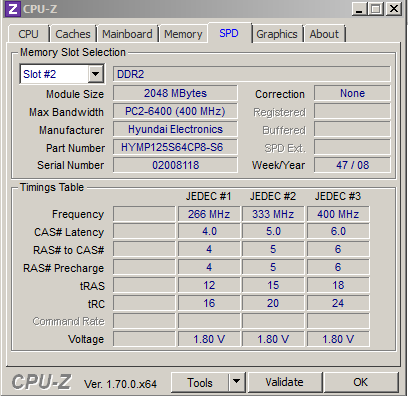View the About tab
The width and height of the screenshot is (408, 396).
(x=324, y=34)
